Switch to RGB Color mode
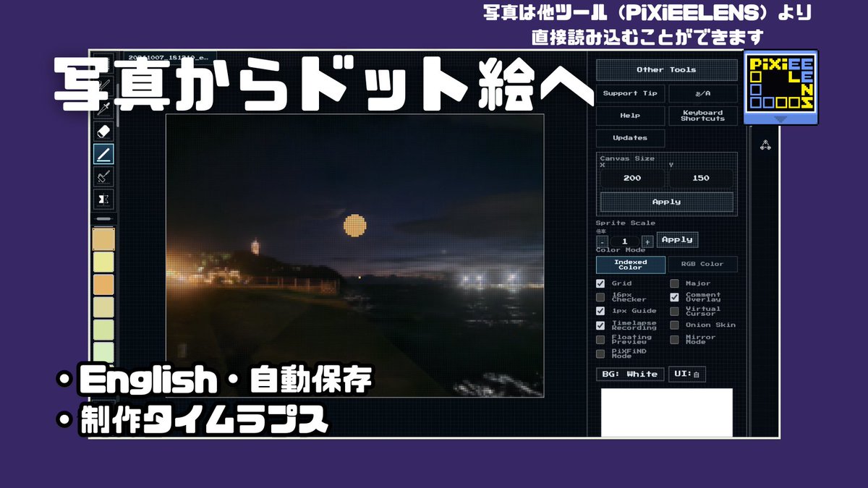This screenshot has width=868, height=488. click(702, 265)
